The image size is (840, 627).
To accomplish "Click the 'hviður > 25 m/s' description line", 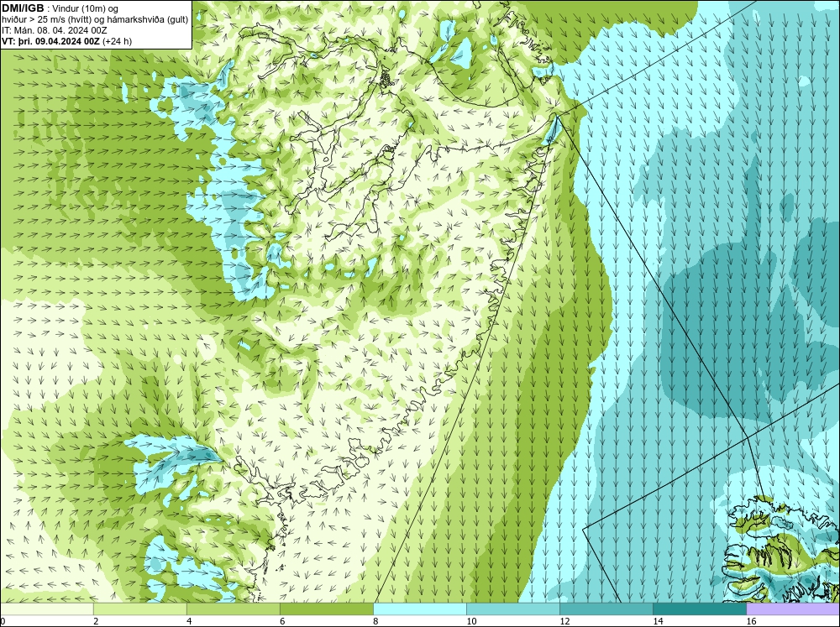I will click(95, 19).
